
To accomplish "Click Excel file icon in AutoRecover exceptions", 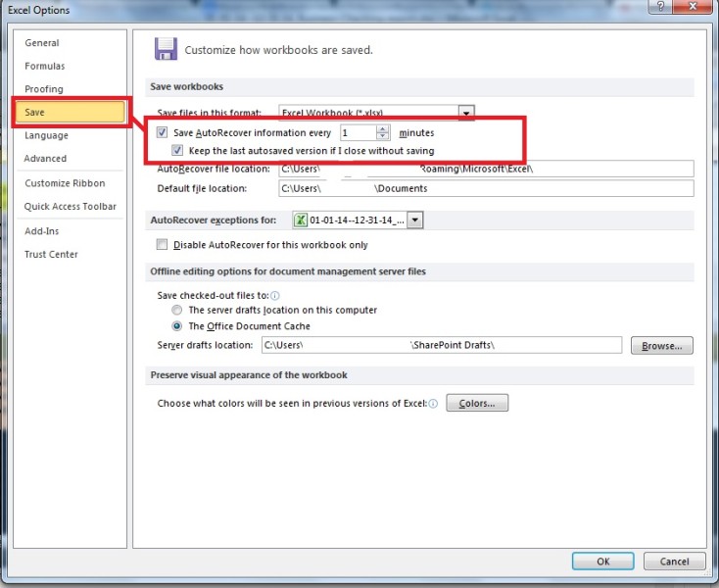I will tap(301, 220).
